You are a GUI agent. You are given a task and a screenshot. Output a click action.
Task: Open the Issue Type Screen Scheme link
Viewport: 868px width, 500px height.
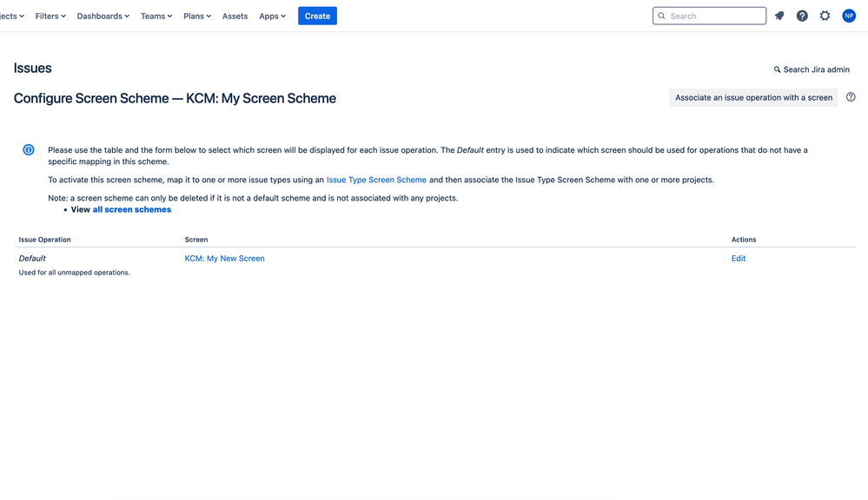pyautogui.click(x=375, y=180)
